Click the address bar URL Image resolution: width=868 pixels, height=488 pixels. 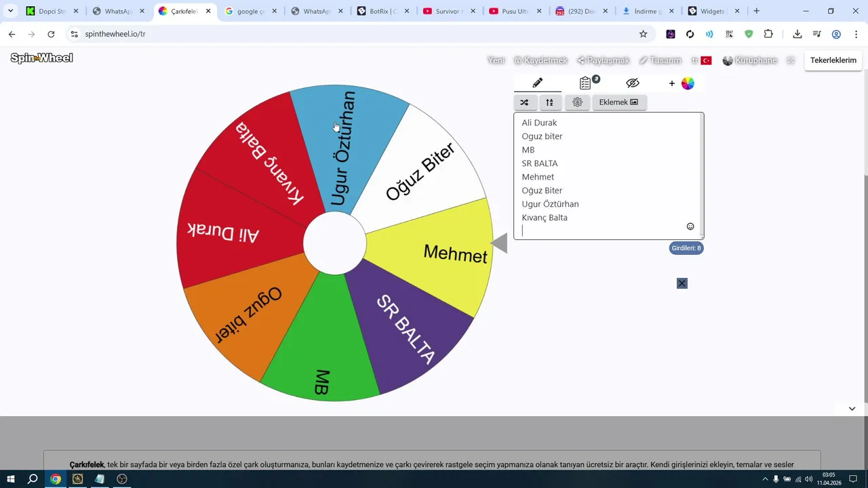pyautogui.click(x=115, y=34)
